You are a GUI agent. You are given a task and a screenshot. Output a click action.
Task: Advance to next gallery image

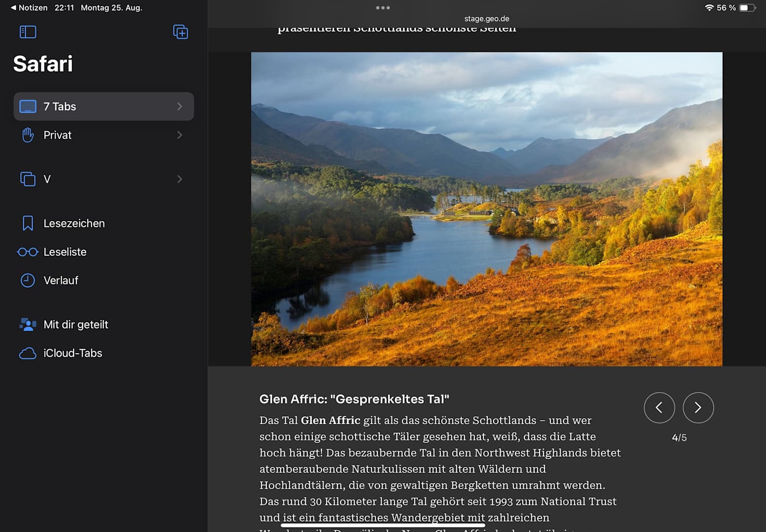[698, 407]
